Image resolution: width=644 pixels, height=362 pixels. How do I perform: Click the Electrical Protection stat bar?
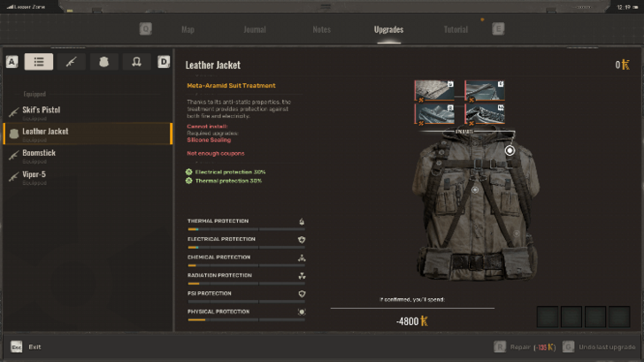click(x=246, y=247)
